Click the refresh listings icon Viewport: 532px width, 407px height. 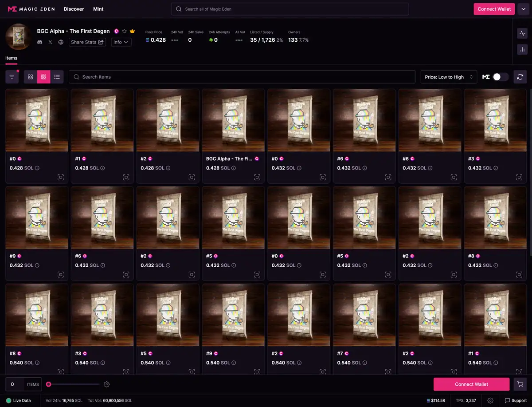coord(520,77)
